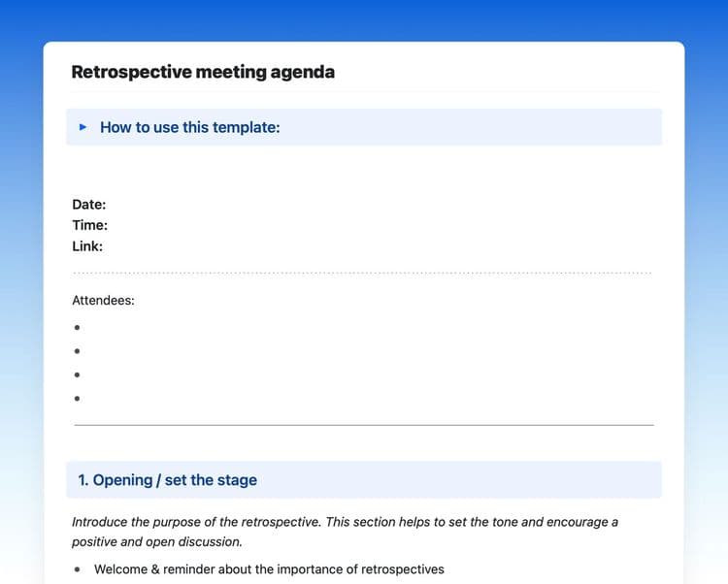Place cursor on the Link: line
Viewport: 728px width, 584px height.
pyautogui.click(x=87, y=246)
